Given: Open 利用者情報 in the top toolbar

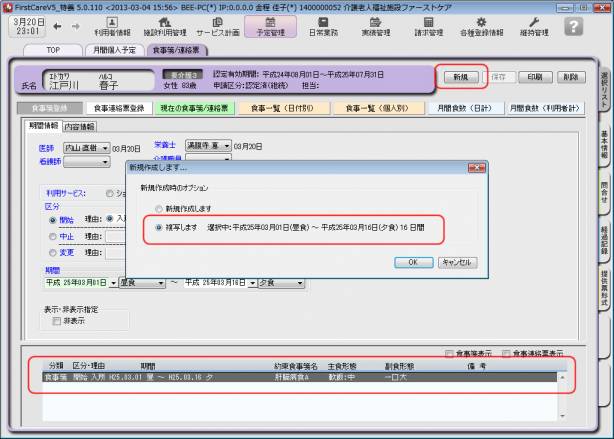Looking at the screenshot, I should coord(112,26).
